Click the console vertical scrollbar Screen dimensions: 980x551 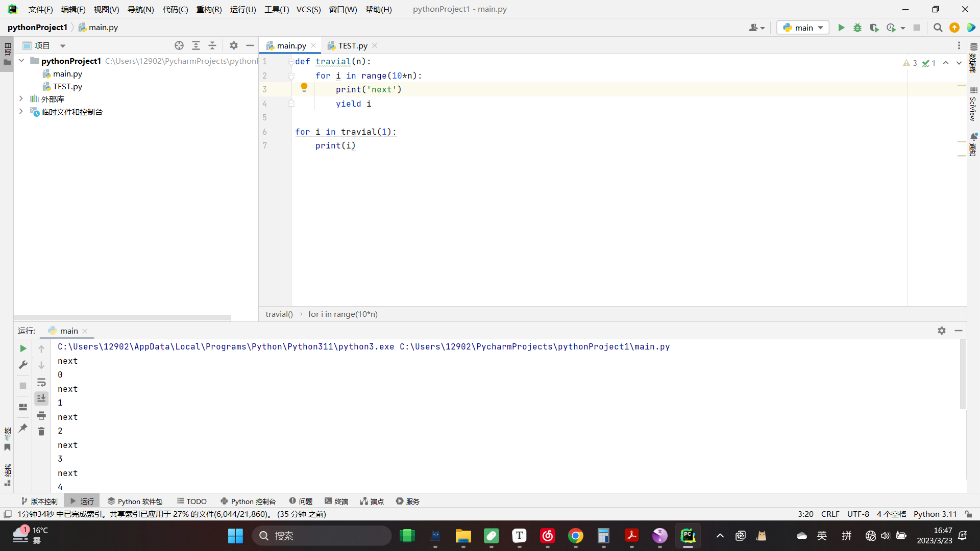click(x=963, y=375)
